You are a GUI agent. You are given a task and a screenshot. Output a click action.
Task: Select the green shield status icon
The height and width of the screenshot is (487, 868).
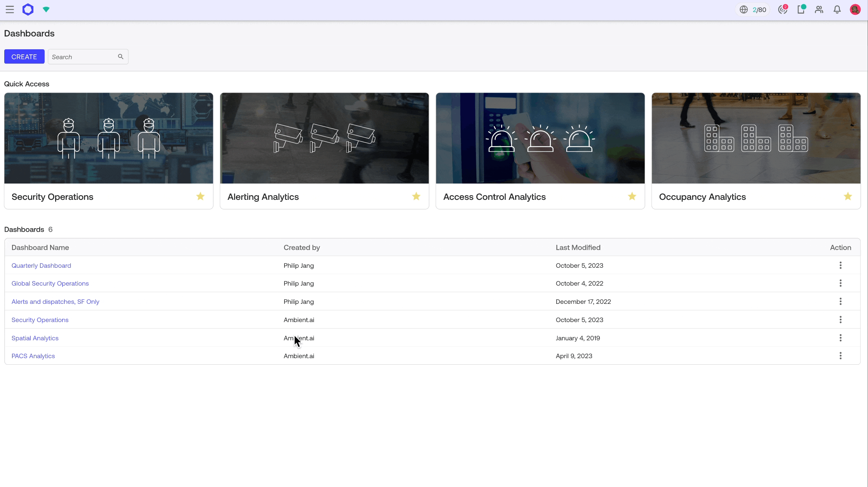coord(46,9)
